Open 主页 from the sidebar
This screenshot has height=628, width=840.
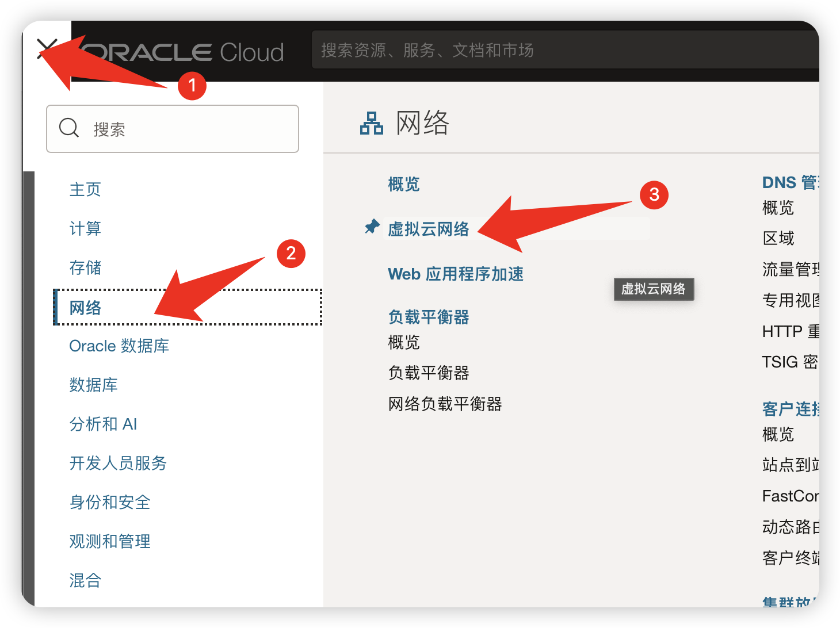[85, 189]
